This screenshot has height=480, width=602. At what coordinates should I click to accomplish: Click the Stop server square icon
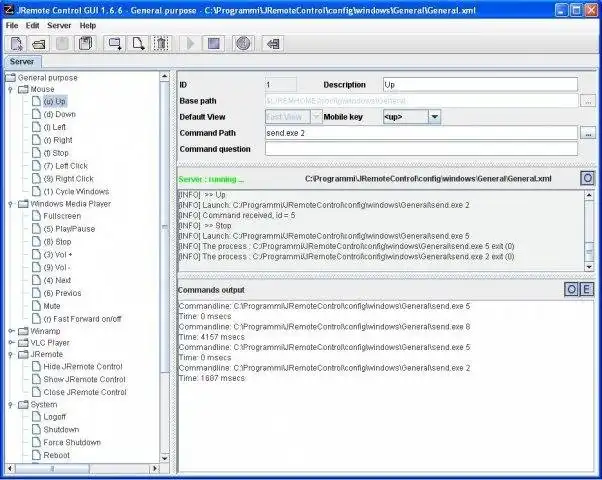pyautogui.click(x=213, y=43)
